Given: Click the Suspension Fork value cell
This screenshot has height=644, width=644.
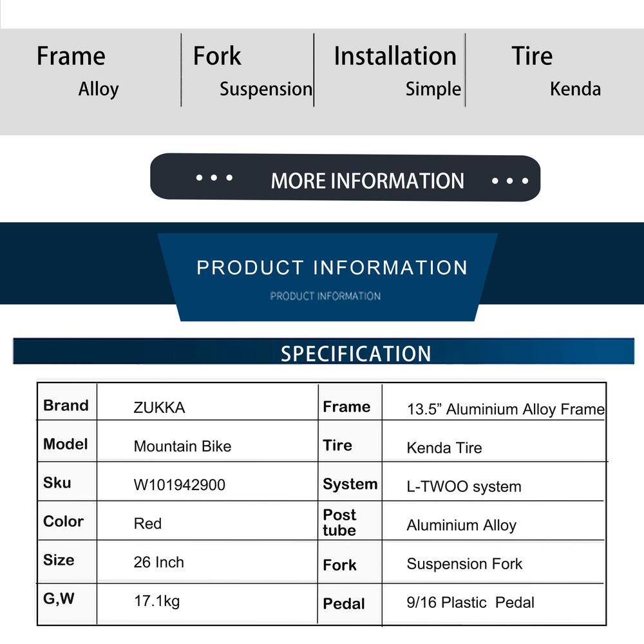Looking at the screenshot, I should tap(494, 562).
